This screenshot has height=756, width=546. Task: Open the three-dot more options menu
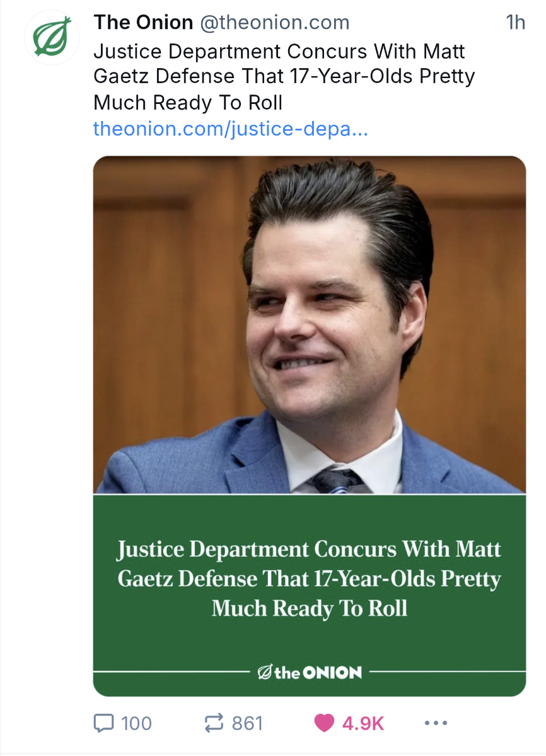coord(436,723)
